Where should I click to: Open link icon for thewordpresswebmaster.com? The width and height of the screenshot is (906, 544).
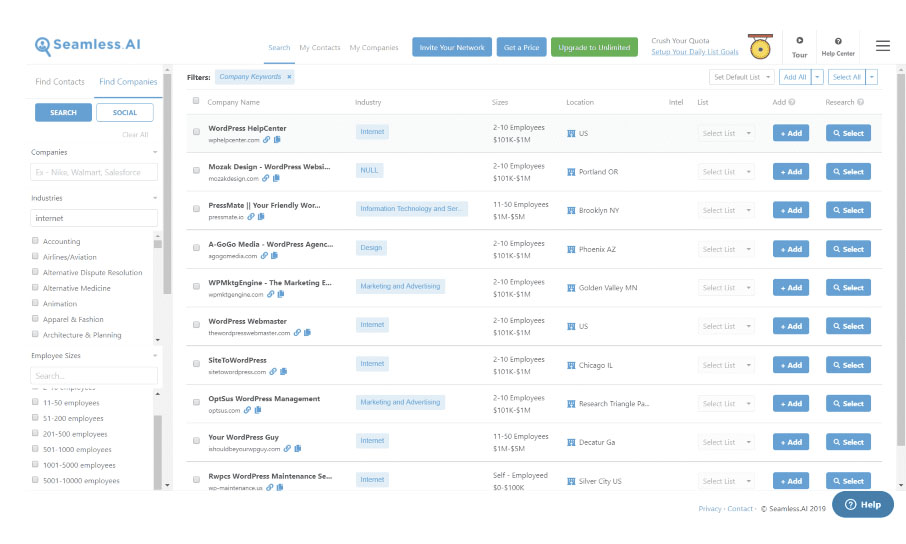tap(297, 332)
